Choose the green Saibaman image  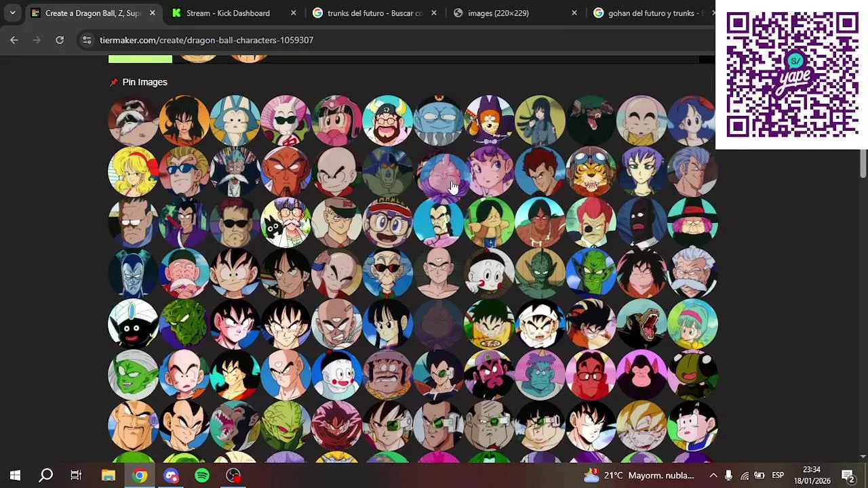pos(286,426)
